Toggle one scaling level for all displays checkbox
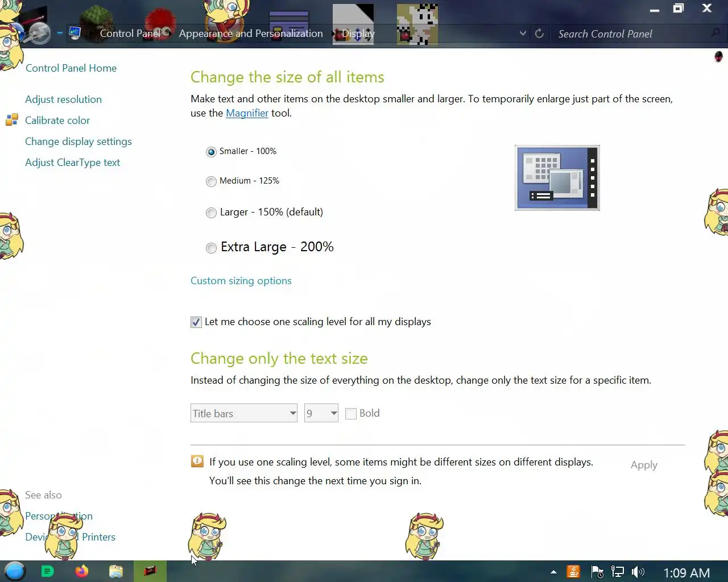Image resolution: width=728 pixels, height=582 pixels. point(196,322)
